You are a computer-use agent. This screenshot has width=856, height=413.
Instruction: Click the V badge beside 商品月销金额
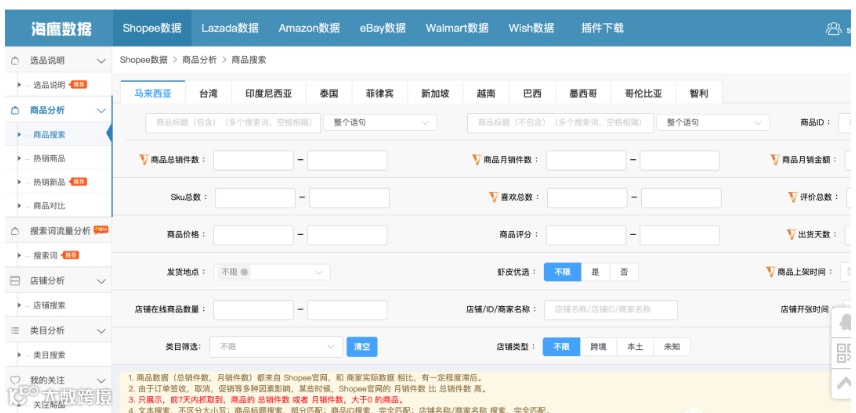pos(775,160)
